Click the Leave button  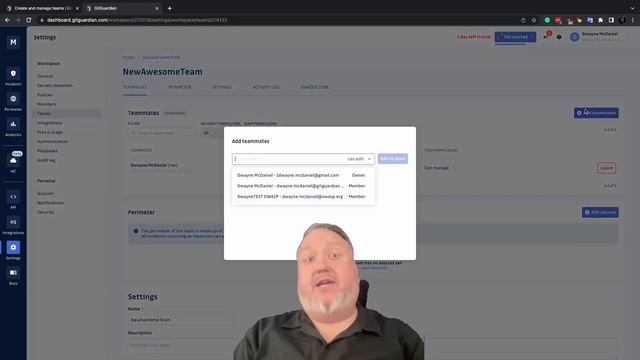click(607, 168)
